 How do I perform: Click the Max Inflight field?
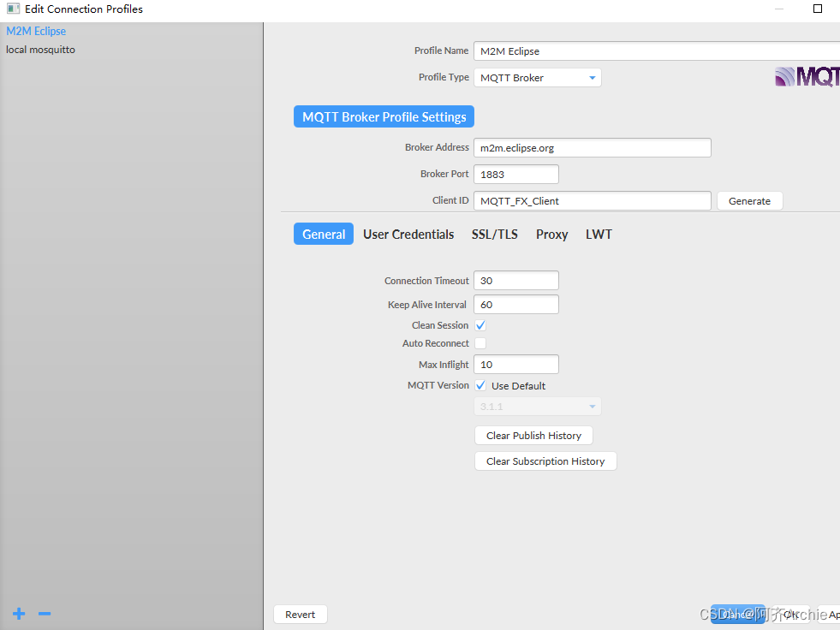516,365
